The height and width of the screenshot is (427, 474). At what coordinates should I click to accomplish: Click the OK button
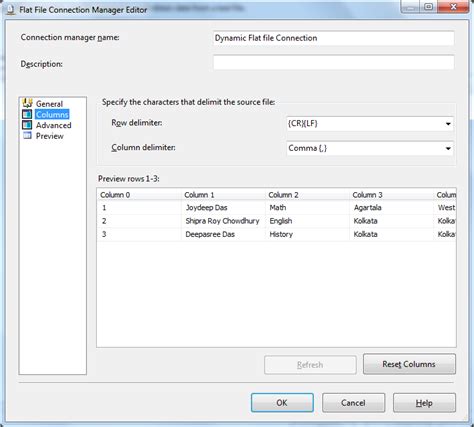tap(282, 403)
